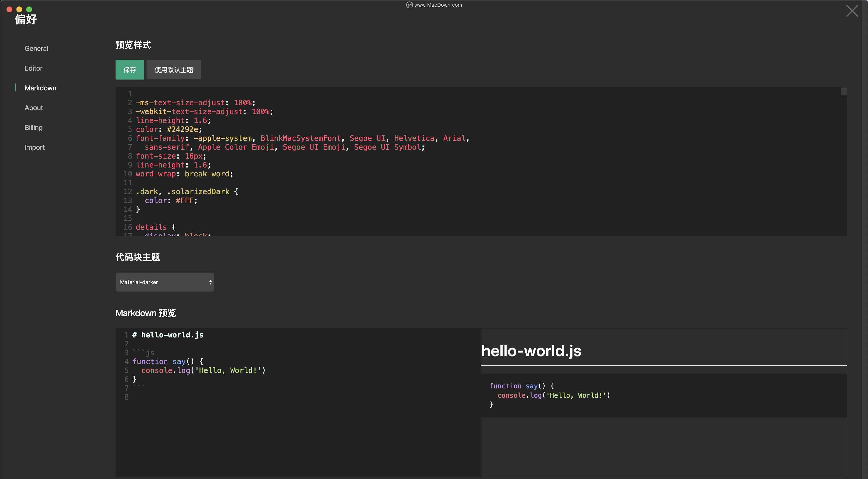Click the # hello-world.js line in markdown editor
This screenshot has width=868, height=479.
168,335
